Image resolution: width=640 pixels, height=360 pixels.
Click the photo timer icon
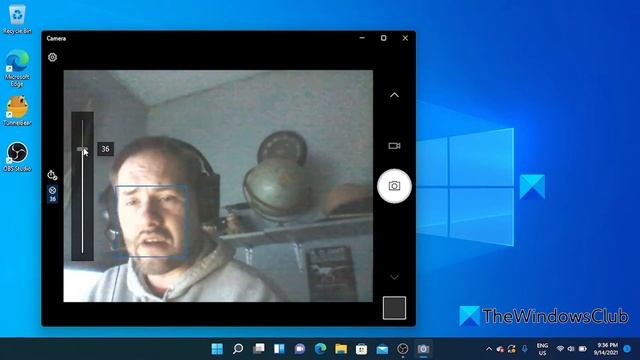pyautogui.click(x=52, y=175)
